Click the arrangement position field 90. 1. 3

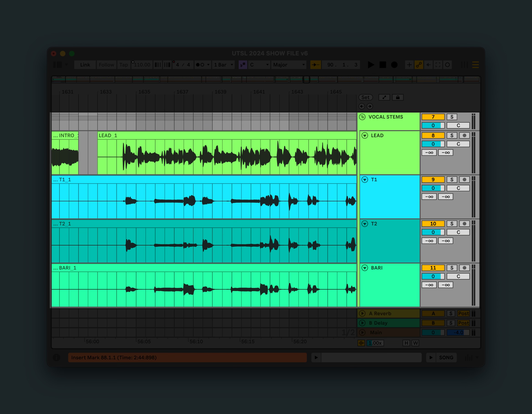[341, 65]
